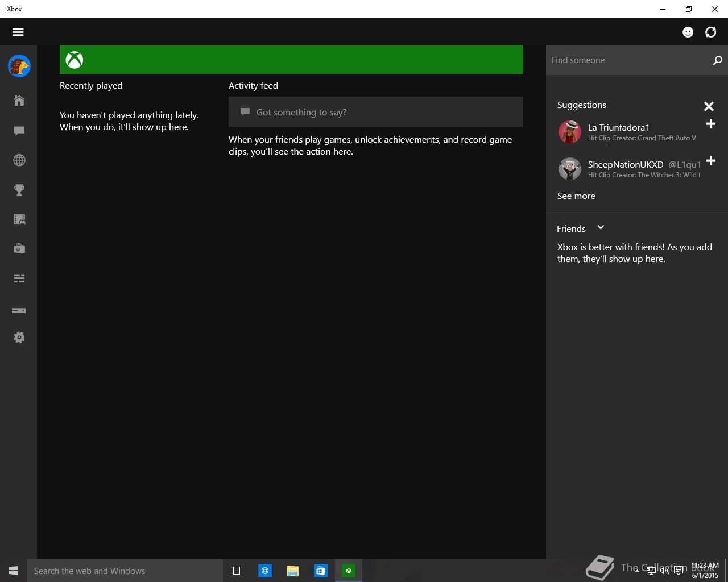Open the Store bag sidebar icon

pyautogui.click(x=19, y=249)
